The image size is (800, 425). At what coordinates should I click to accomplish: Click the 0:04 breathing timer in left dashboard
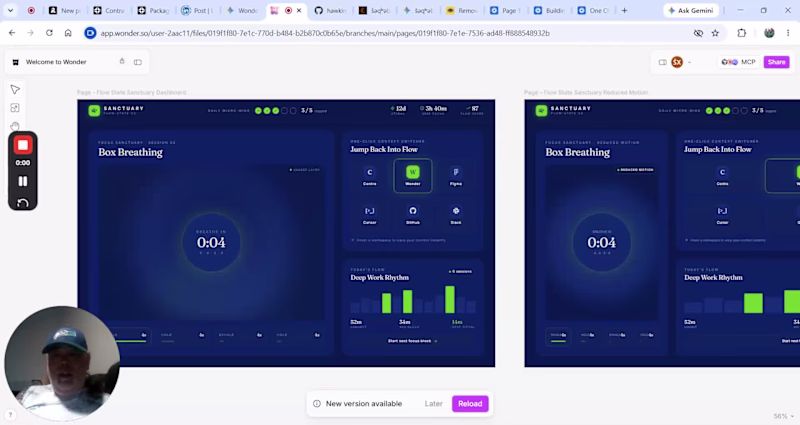(x=211, y=243)
